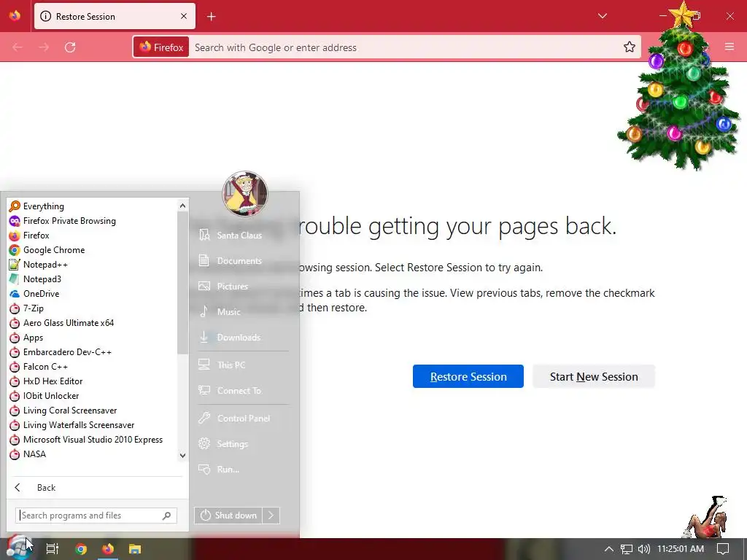Open Microsoft Visual Studio 2010 Express group
Screen dimensions: 747x560
pos(93,440)
